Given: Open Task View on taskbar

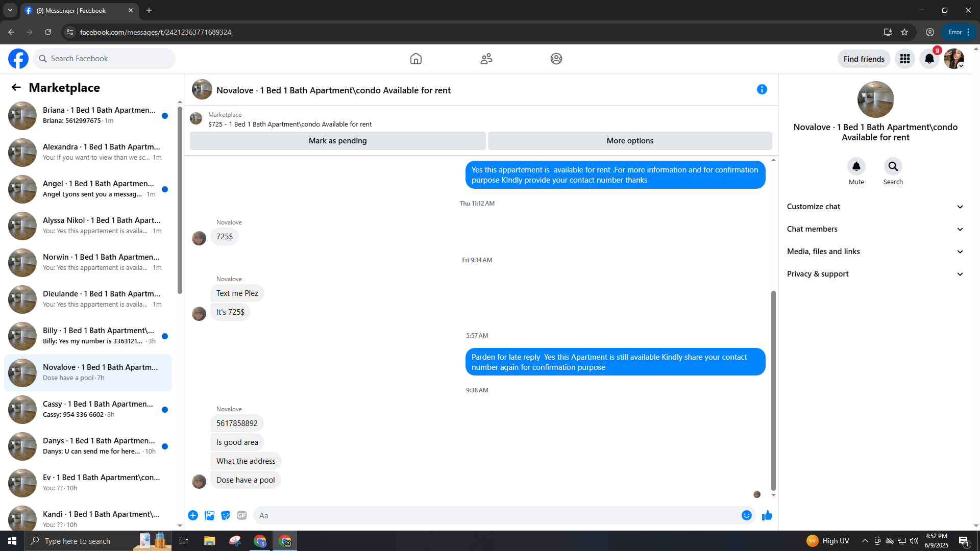Looking at the screenshot, I should 184,541.
